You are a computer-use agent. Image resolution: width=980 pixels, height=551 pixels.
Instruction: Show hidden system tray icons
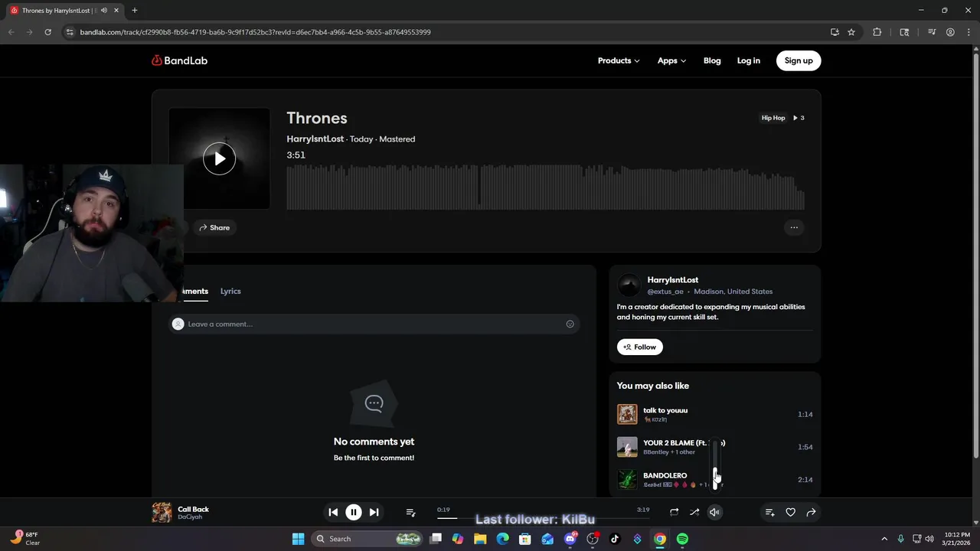coord(884,539)
